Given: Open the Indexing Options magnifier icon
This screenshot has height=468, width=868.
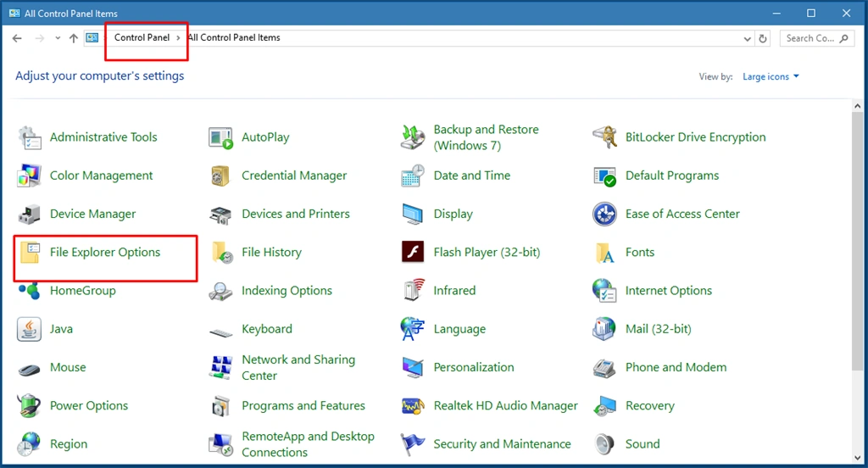Looking at the screenshot, I should click(221, 291).
